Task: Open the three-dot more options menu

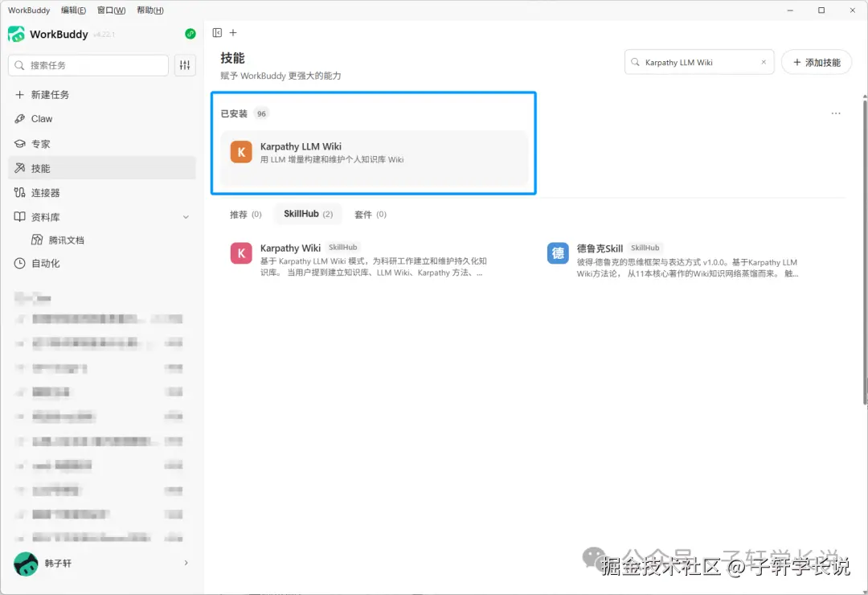Action: 836,113
